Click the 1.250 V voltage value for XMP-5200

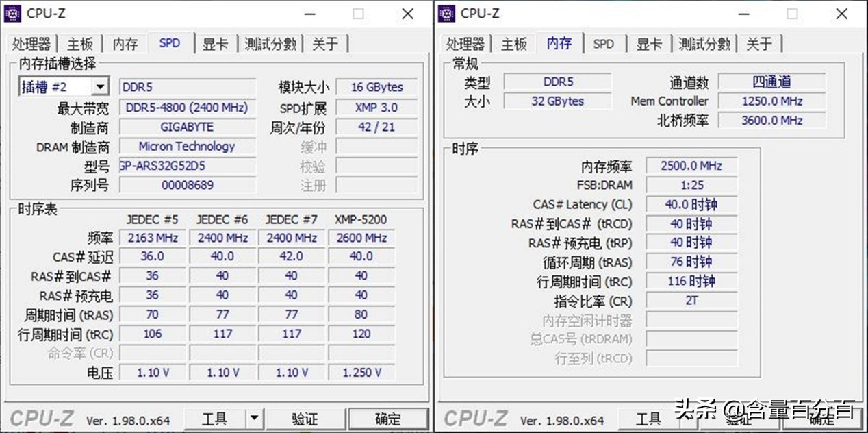click(x=361, y=372)
